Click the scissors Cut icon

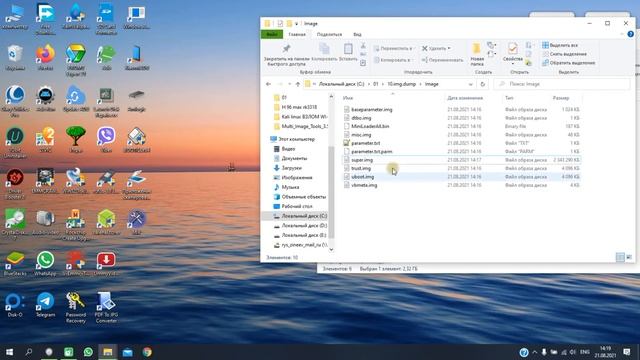point(363,45)
